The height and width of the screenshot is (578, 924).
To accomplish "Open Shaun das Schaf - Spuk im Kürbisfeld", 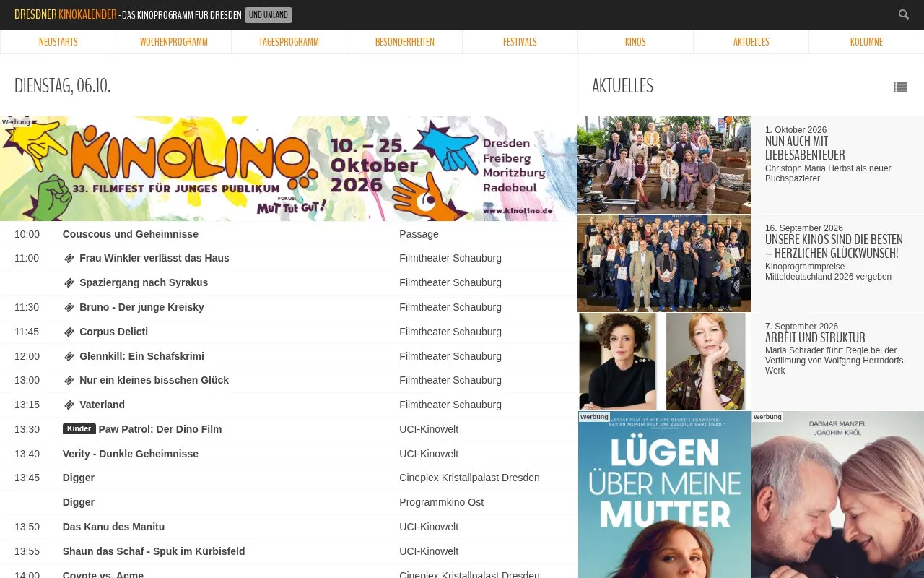I will click(x=154, y=551).
